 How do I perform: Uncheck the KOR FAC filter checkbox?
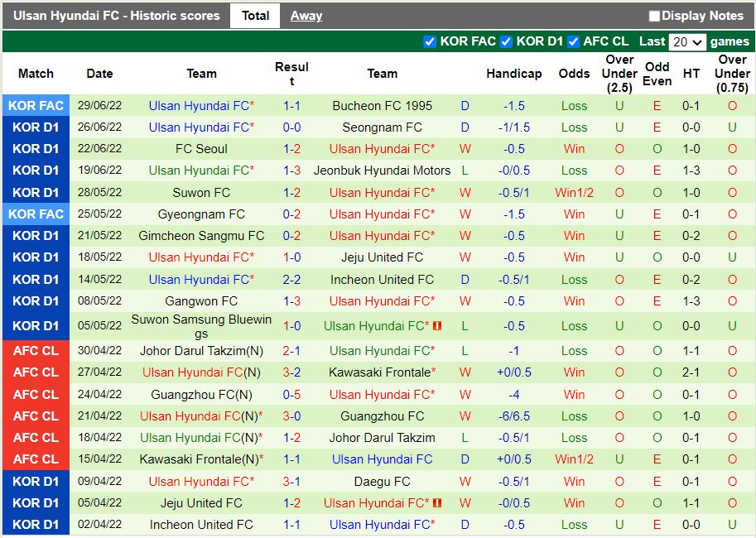pyautogui.click(x=430, y=41)
